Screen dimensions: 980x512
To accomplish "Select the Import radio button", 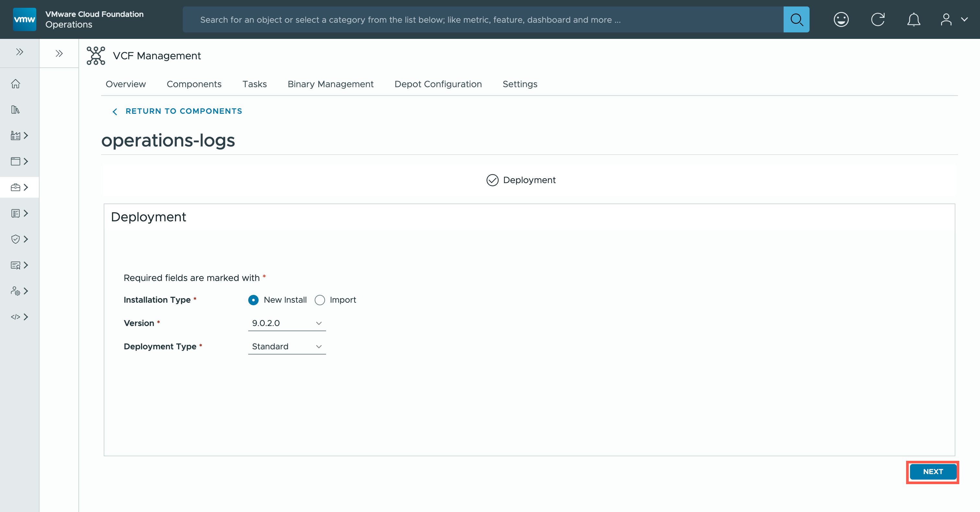I will click(320, 300).
